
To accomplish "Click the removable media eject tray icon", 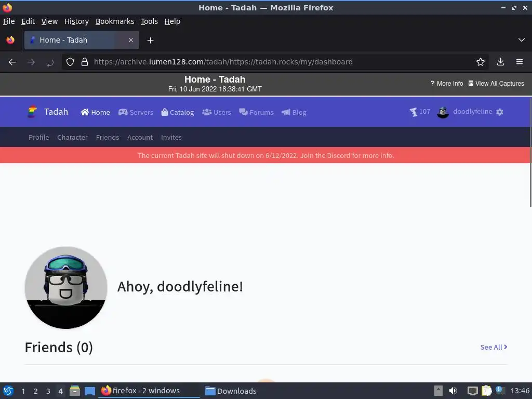I will tap(438, 391).
